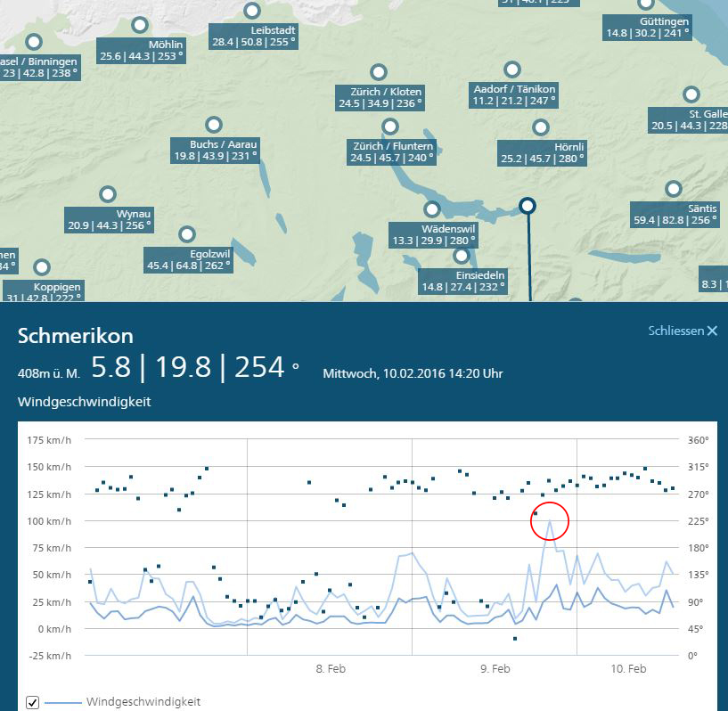Open the Säntis data label 59.4 | 82.8
The height and width of the screenshot is (711, 728).
click(x=675, y=215)
